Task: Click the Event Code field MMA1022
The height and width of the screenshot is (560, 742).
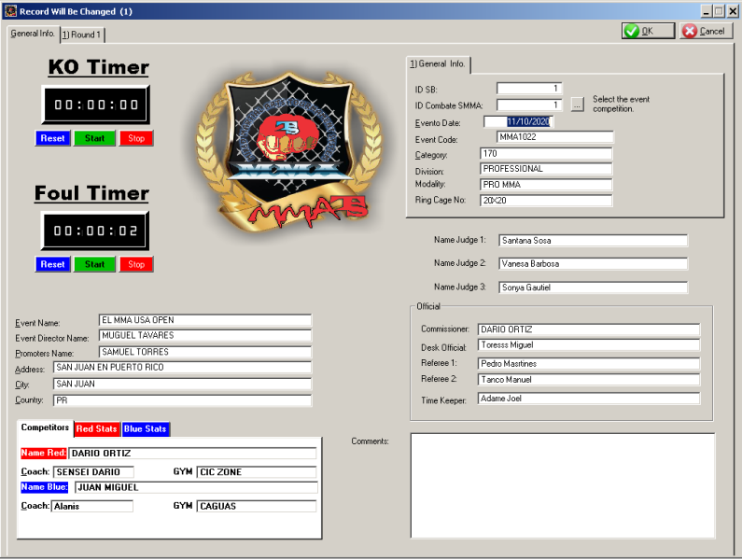Action: coord(554,137)
